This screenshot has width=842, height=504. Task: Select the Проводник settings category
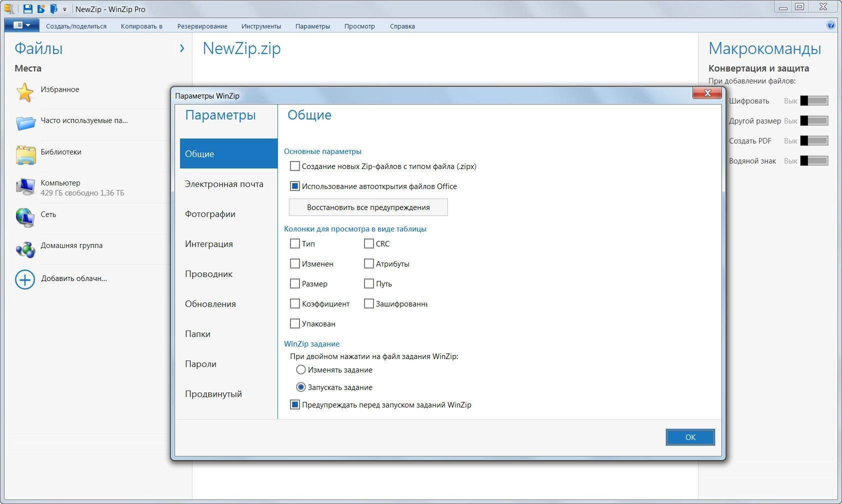[228, 273]
